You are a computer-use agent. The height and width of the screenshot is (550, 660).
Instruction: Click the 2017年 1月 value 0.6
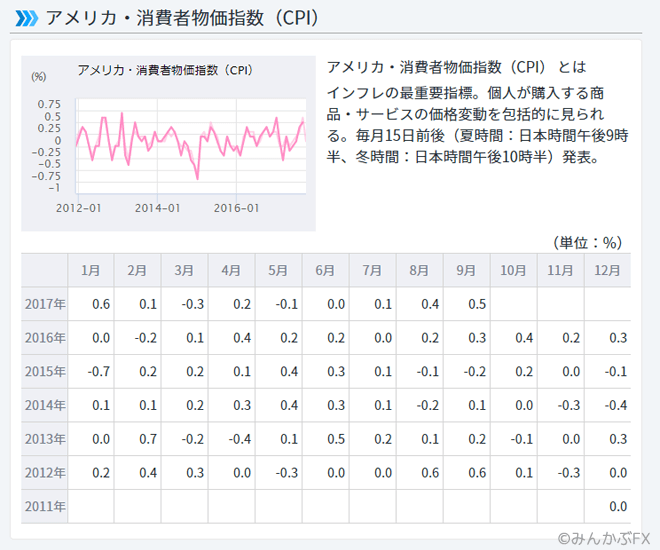(x=101, y=304)
